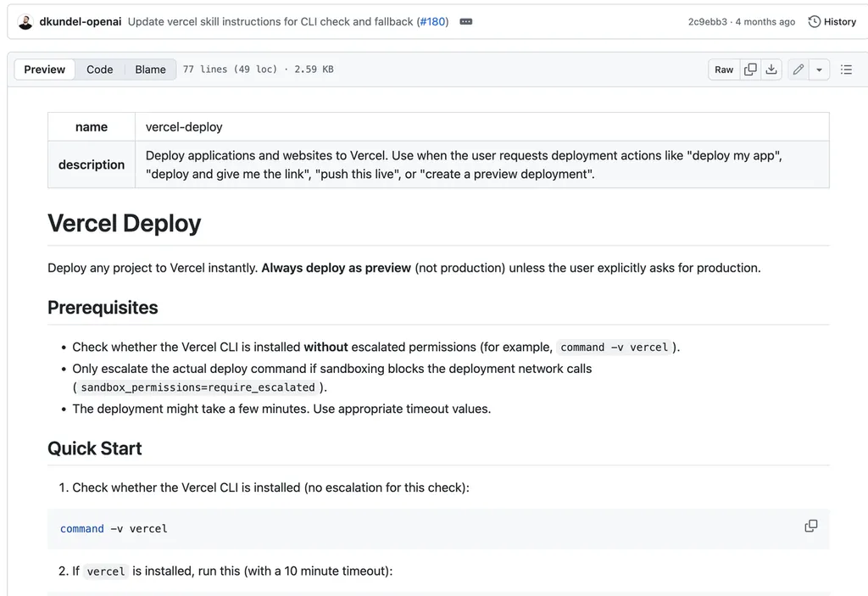Viewport: 868px width, 596px height.
Task: Copy 'command -v vercel' code block
Action: click(x=811, y=526)
